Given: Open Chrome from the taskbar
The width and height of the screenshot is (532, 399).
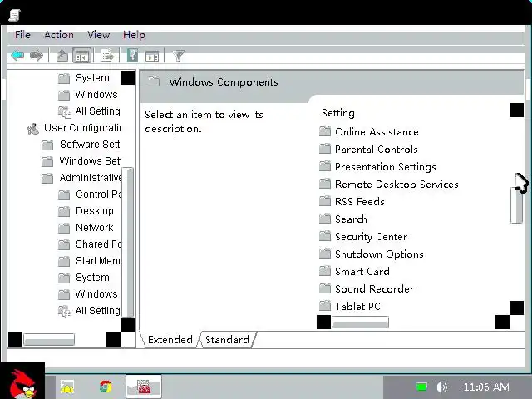Looking at the screenshot, I should tap(106, 387).
